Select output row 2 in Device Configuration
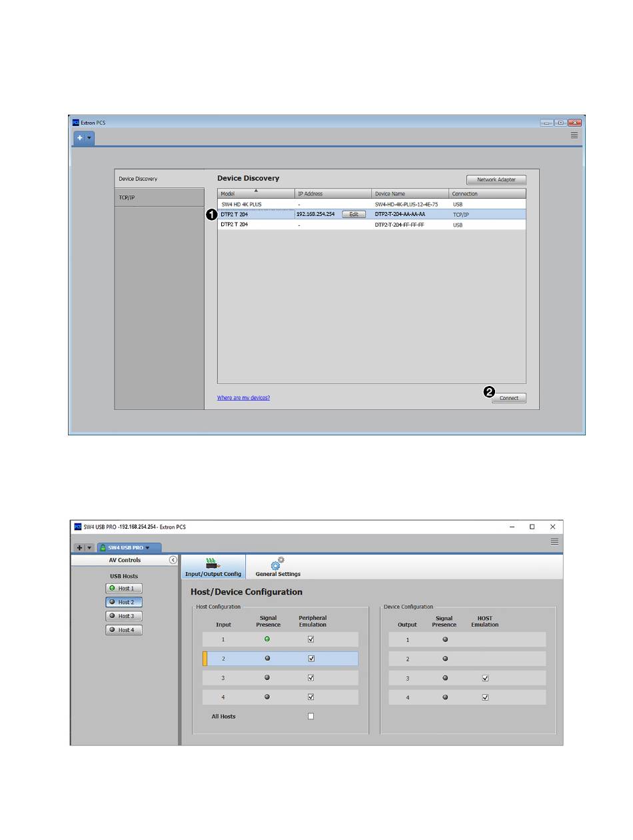Image resolution: width=633 pixels, height=840 pixels. pos(467,659)
